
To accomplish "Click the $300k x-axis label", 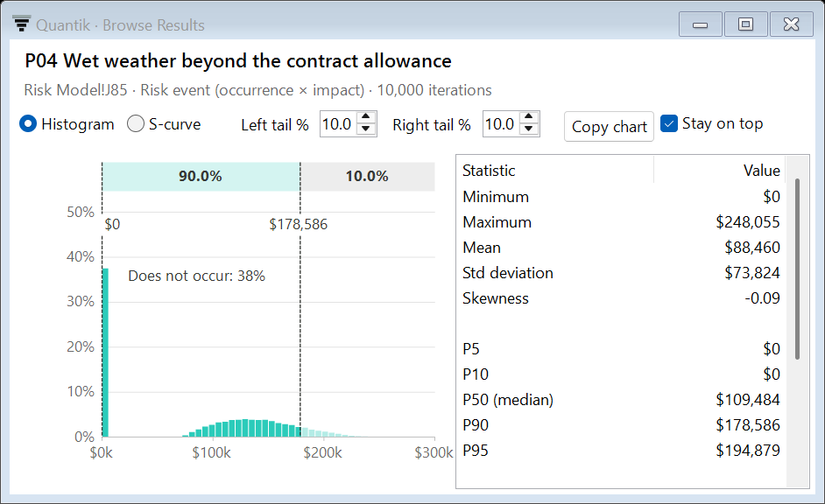I will tap(434, 452).
